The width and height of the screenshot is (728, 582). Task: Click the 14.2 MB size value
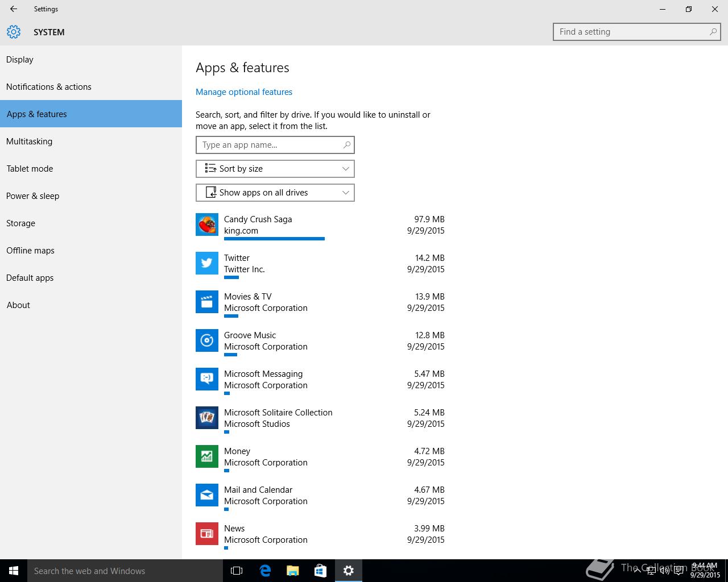tap(430, 258)
